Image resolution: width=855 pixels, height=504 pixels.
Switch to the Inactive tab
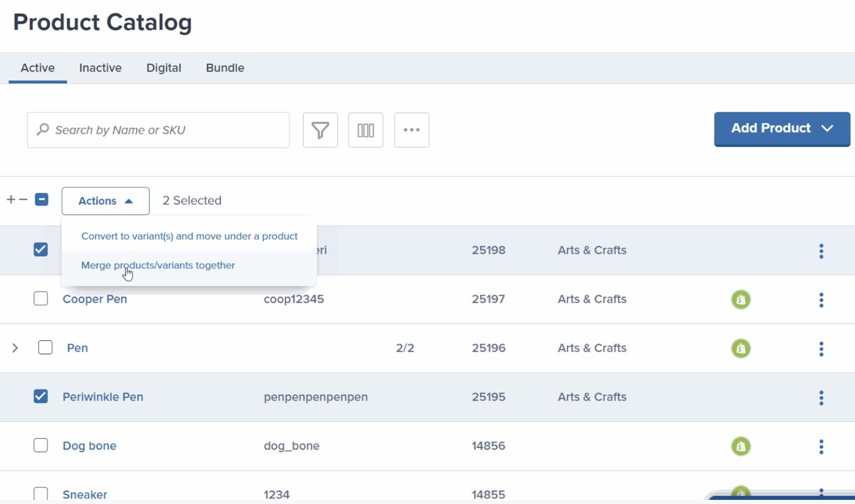pos(100,68)
